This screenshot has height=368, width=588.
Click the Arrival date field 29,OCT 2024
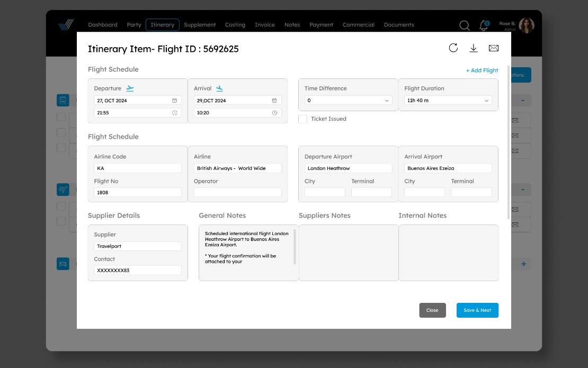pyautogui.click(x=237, y=101)
